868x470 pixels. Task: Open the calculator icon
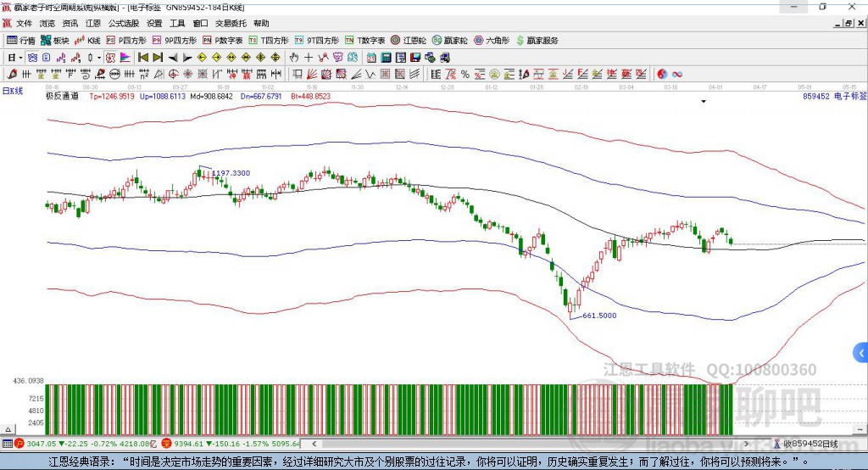(x=386, y=58)
